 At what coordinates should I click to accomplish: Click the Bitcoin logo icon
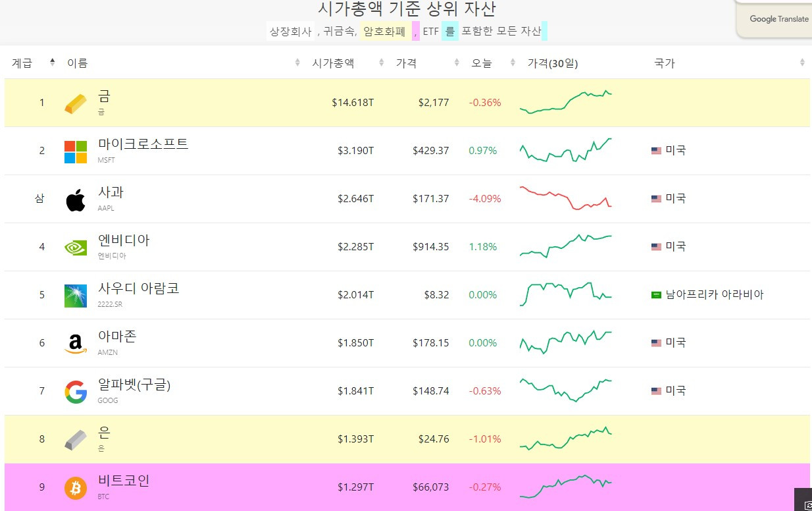(x=76, y=488)
